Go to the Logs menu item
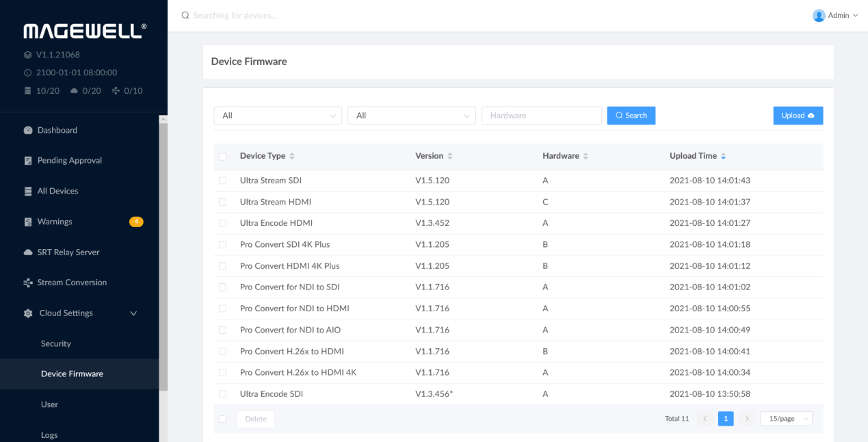This screenshot has width=868, height=442. point(49,434)
